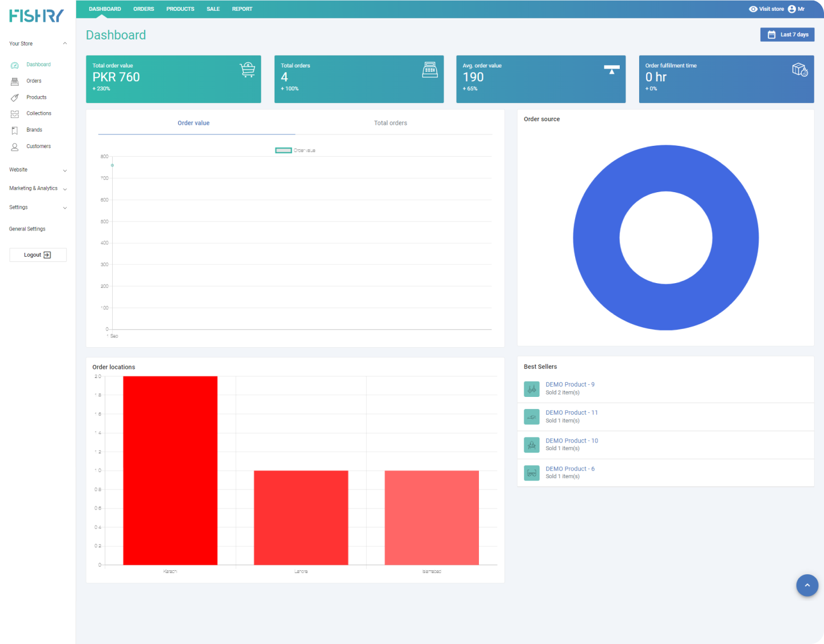
Task: Select the Dashboard icon in the sidebar
Action: [x=14, y=65]
